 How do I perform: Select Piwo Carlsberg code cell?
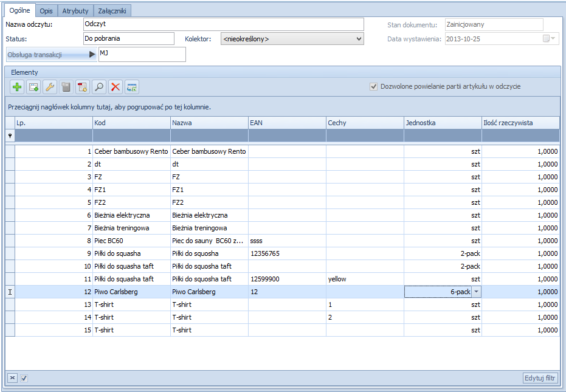[x=131, y=292]
